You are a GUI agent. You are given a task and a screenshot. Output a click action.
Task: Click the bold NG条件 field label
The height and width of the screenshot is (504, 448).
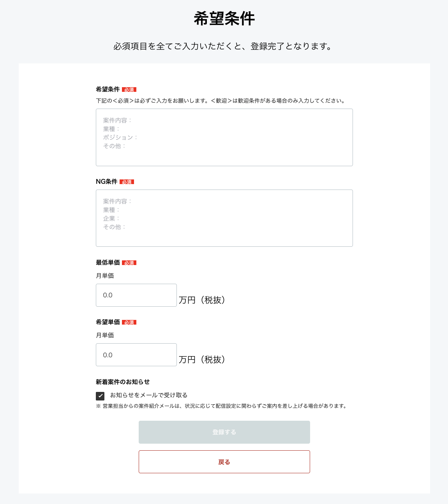pyautogui.click(x=106, y=181)
